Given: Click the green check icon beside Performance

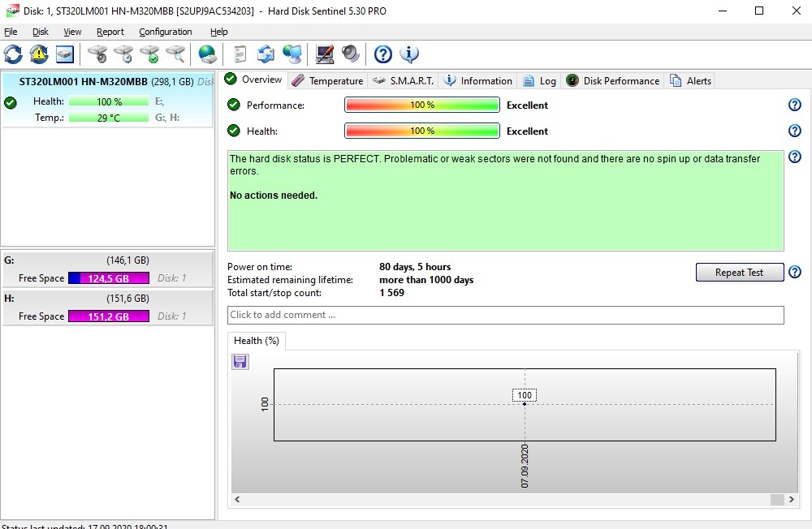Looking at the screenshot, I should (234, 105).
